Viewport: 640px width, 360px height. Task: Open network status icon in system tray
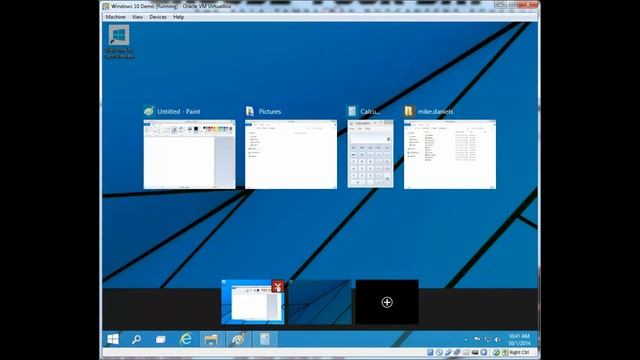click(x=487, y=340)
